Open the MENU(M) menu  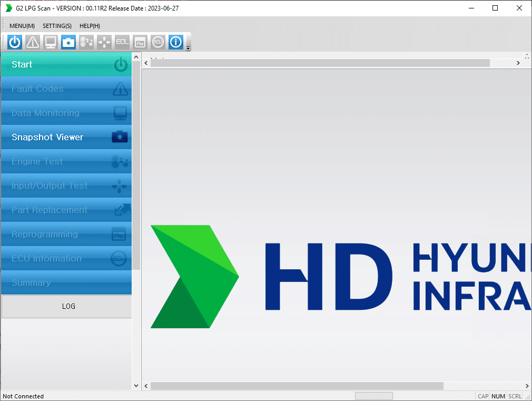pos(22,26)
